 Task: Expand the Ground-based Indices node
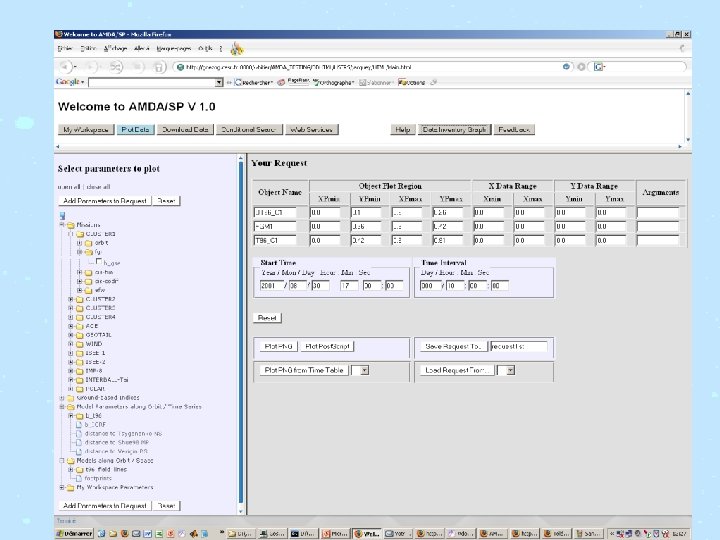tap(62, 397)
